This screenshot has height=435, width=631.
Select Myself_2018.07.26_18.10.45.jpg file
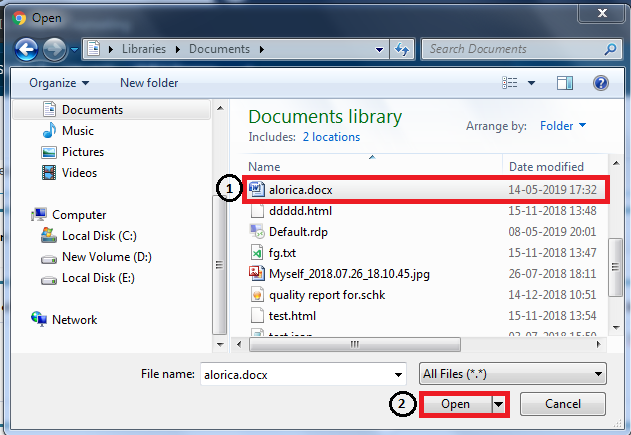coord(349,274)
